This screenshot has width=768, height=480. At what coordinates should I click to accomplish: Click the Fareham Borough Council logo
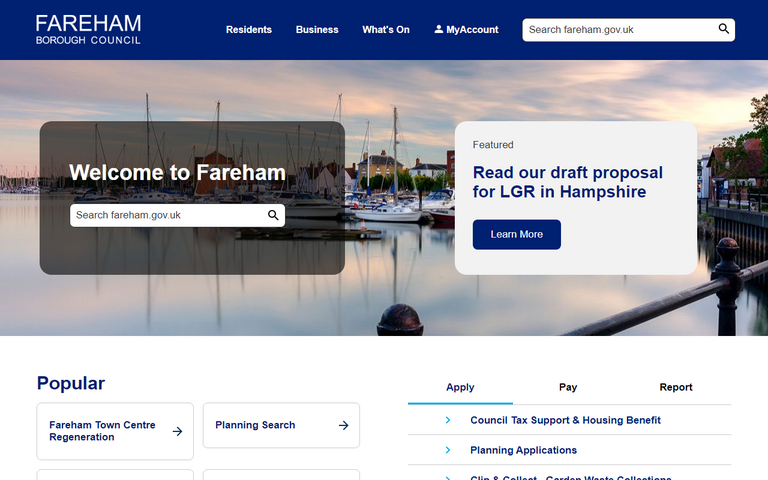[88, 29]
